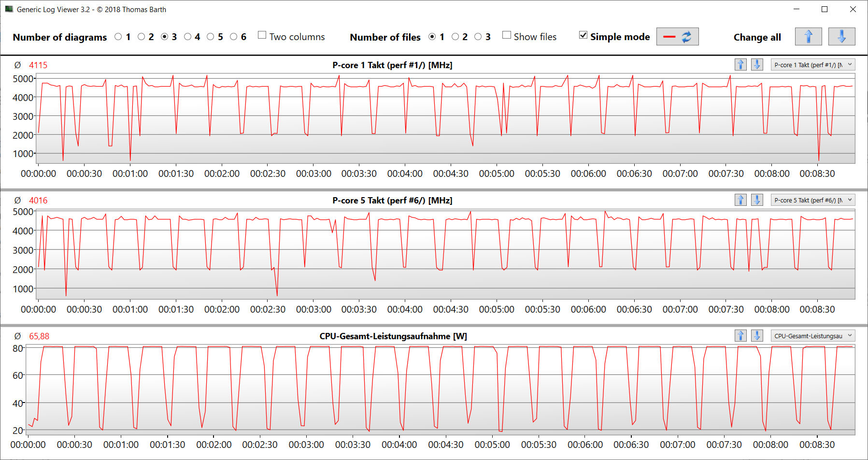Enable the Show files checkbox

[507, 35]
